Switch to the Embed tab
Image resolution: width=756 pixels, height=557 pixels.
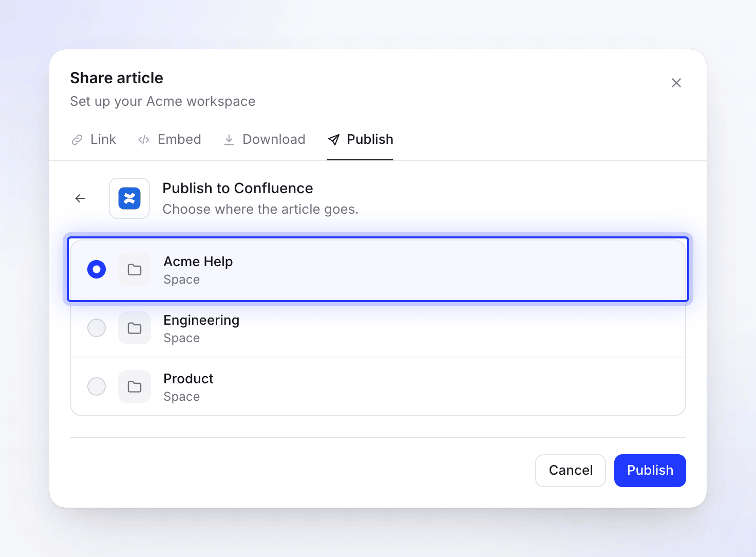(x=169, y=140)
